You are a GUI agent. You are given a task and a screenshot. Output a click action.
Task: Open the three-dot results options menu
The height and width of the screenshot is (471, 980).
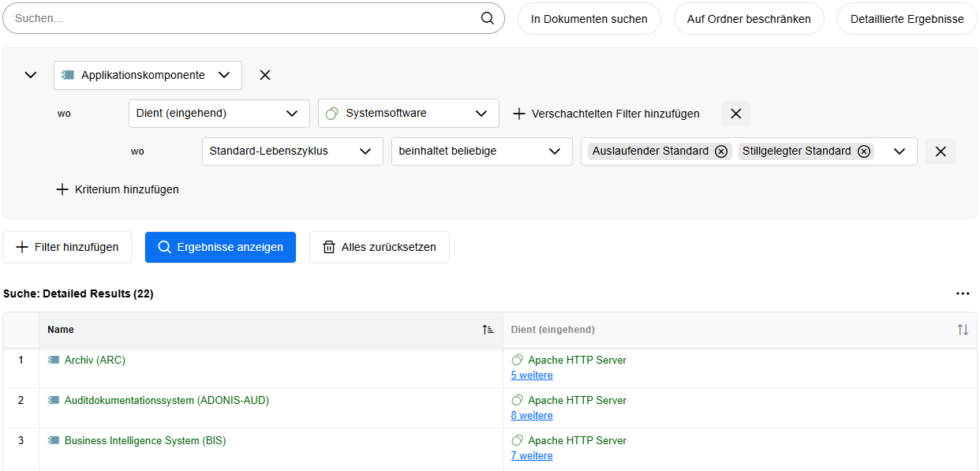(x=963, y=293)
